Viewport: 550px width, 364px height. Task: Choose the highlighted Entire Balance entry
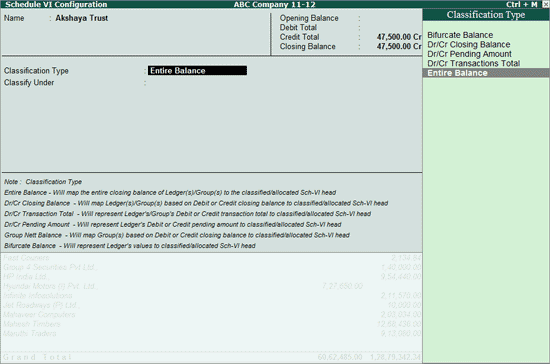[x=486, y=73]
